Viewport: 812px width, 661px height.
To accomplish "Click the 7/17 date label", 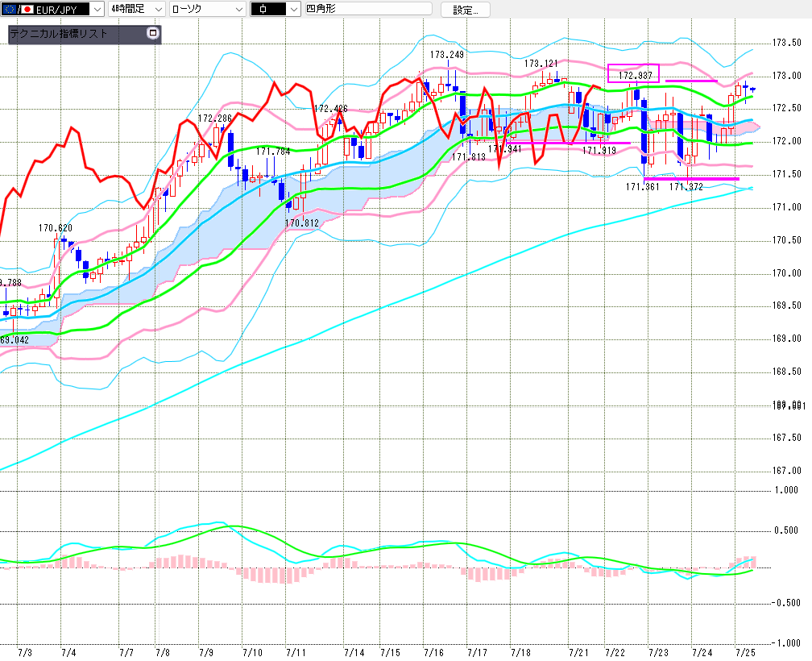I will point(477,653).
